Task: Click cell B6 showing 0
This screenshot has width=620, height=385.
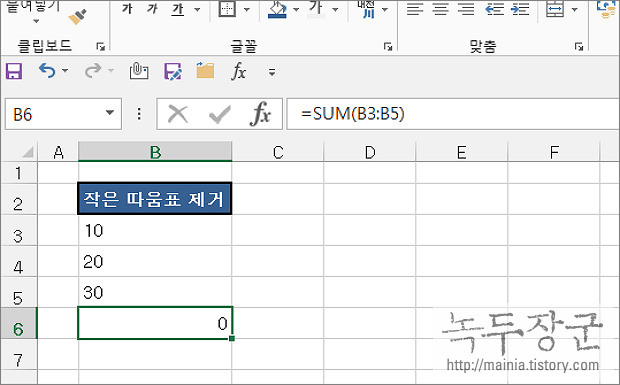Action: (x=155, y=323)
